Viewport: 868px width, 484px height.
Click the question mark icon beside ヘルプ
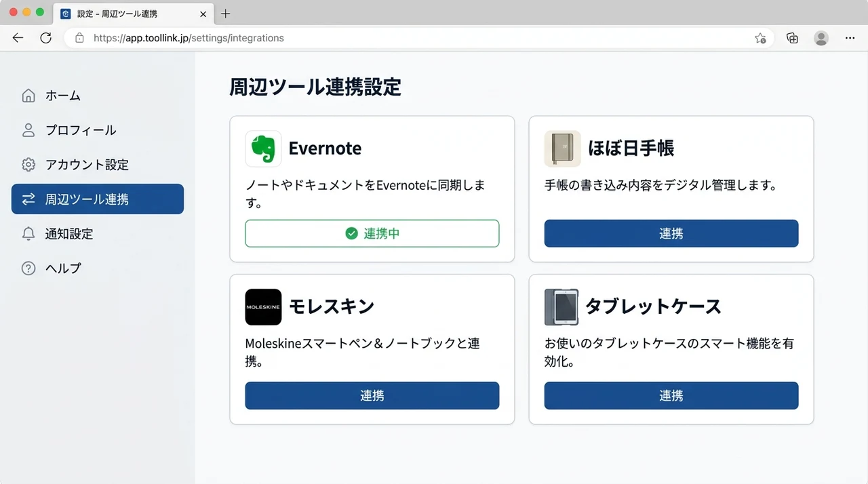(x=28, y=268)
